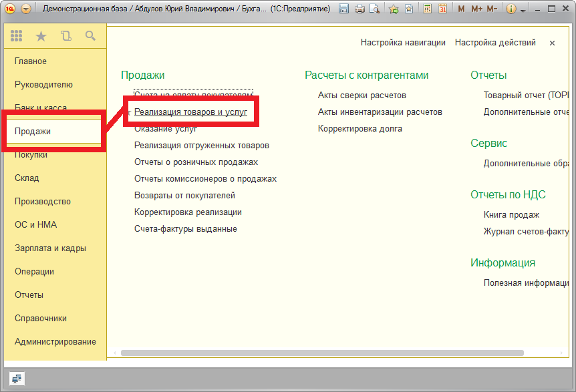Add to favorites via the title bar star icon

pos(394,9)
